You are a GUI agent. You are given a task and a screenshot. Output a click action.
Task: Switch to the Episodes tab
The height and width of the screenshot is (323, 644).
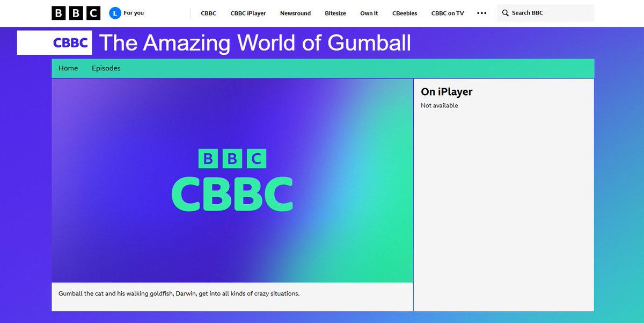(x=106, y=68)
